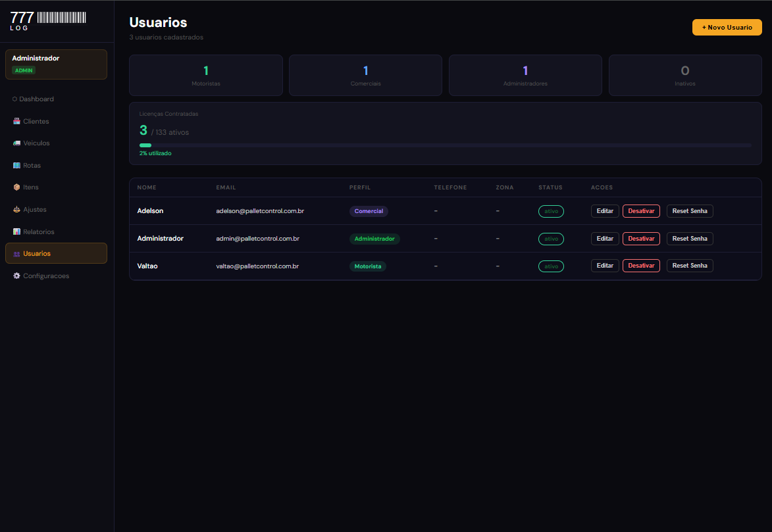This screenshot has width=772, height=532.
Task: Click the Veiculos truck icon
Action: coord(16,143)
